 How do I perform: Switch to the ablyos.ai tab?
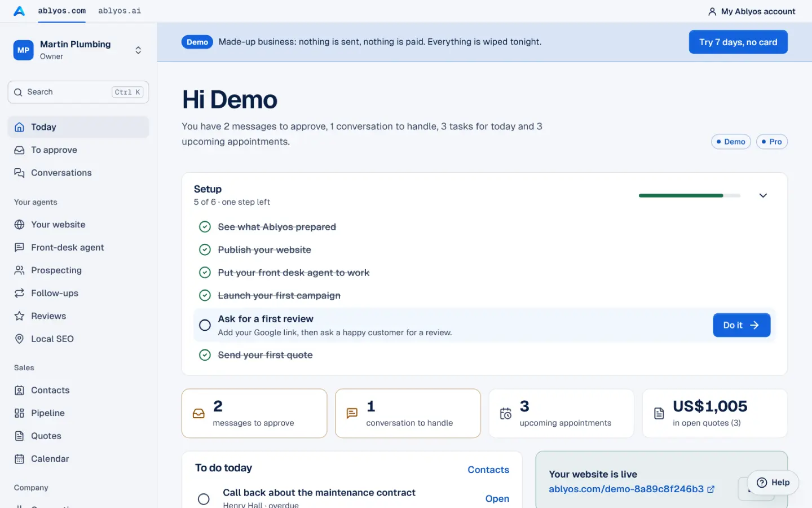coord(120,11)
